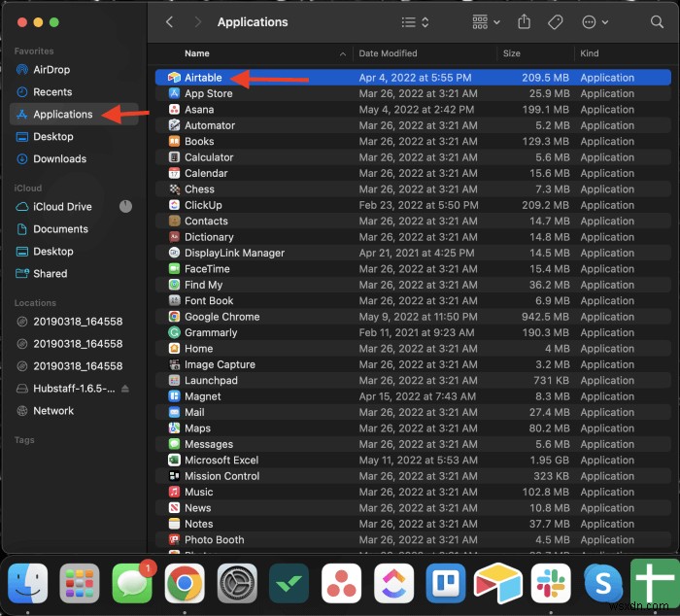Screen dimensions: 680x616
Task: Click the Dictionary row name
Action: click(x=209, y=237)
